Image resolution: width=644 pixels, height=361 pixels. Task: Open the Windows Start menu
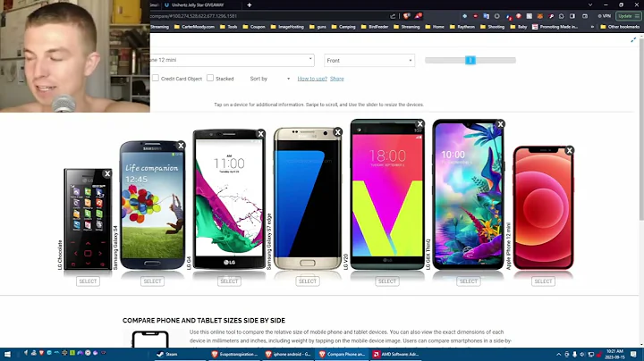(7, 354)
